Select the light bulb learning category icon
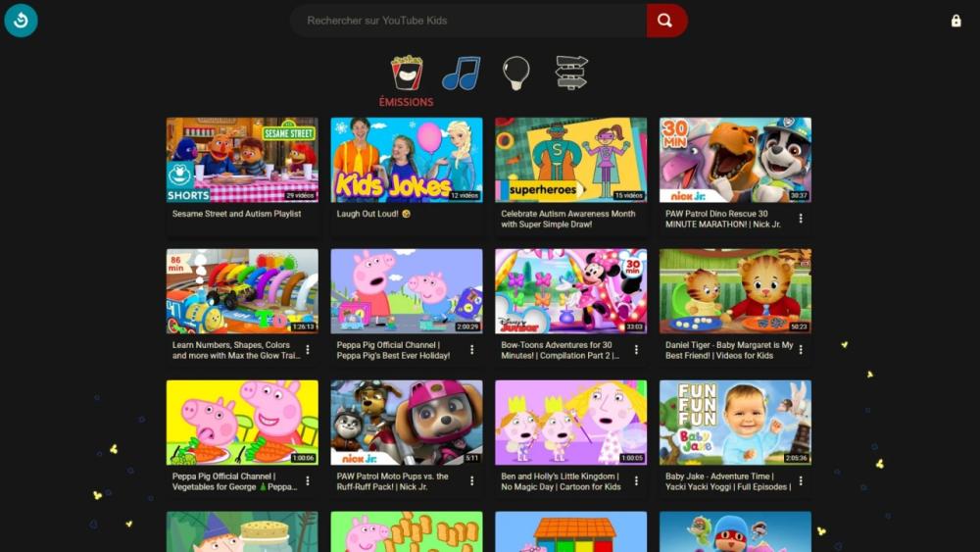 [516, 74]
